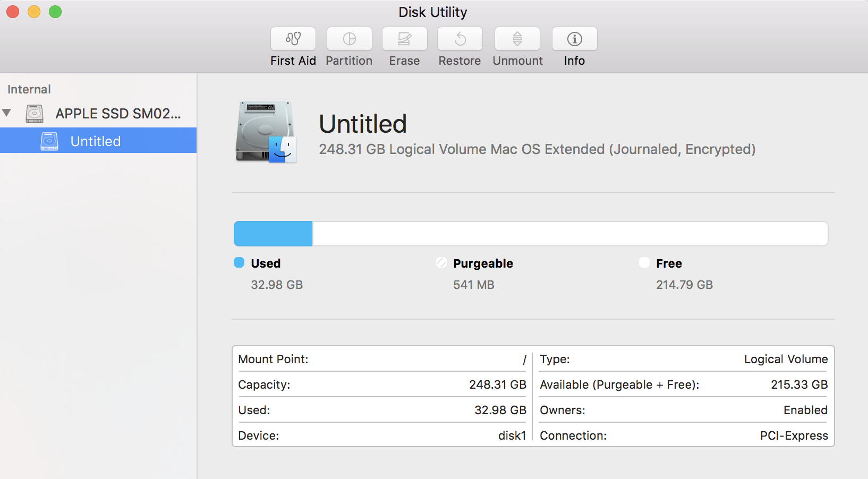The width and height of the screenshot is (868, 479).
Task: Click the First Aid label
Action: 293,61
